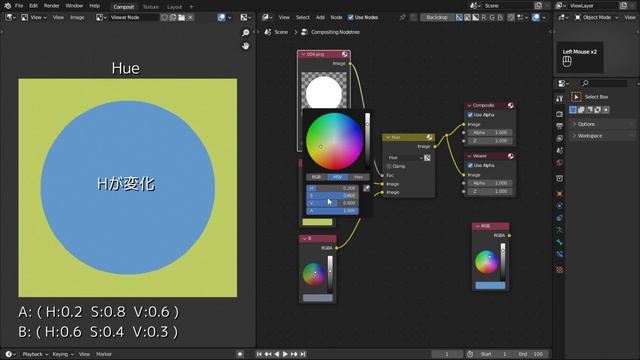Toggle preview icon on Viewer node header
640x360 pixels.
click(x=510, y=156)
